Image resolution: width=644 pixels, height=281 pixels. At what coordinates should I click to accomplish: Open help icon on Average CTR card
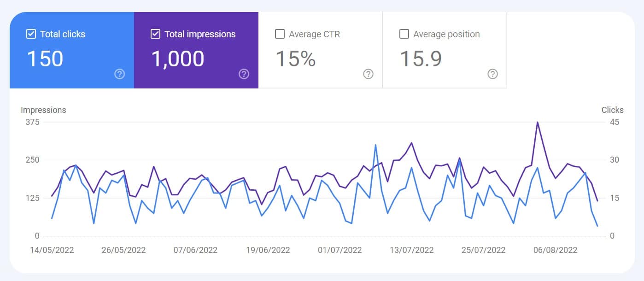click(368, 74)
